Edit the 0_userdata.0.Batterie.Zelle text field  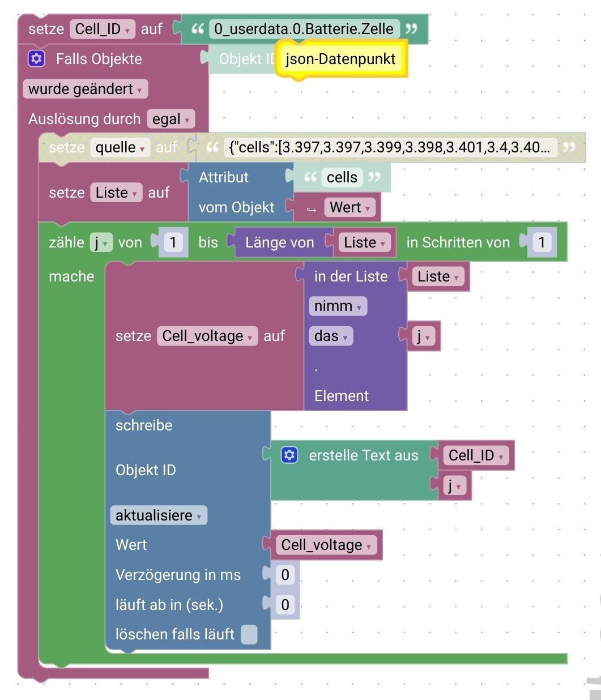(x=304, y=29)
